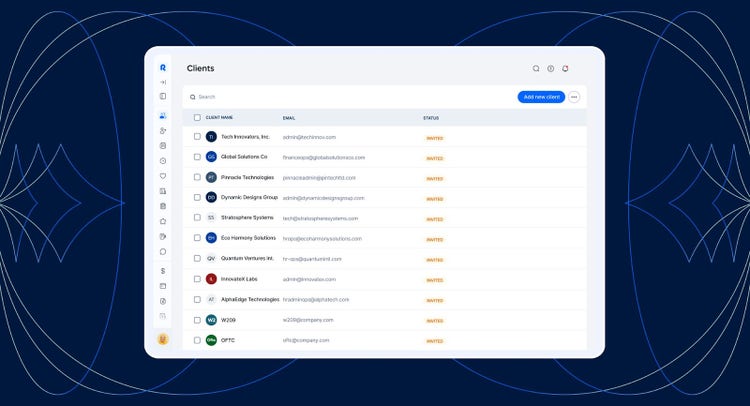Open the three-dot more options menu
750x406 pixels.
tap(574, 97)
